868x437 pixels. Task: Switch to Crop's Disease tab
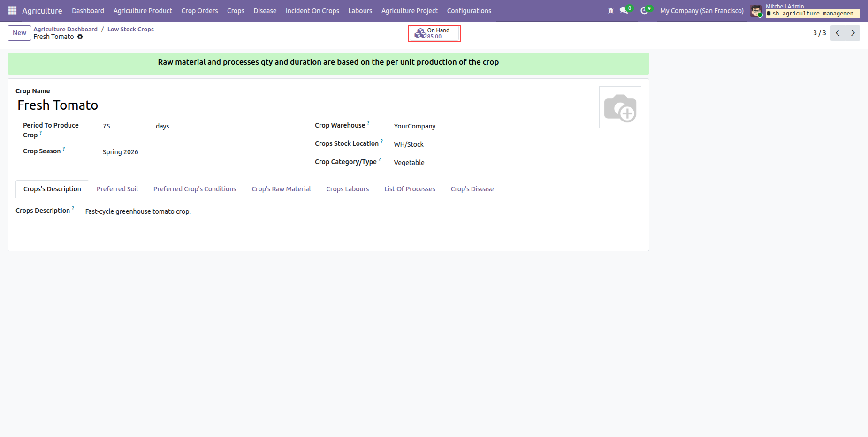(x=472, y=189)
